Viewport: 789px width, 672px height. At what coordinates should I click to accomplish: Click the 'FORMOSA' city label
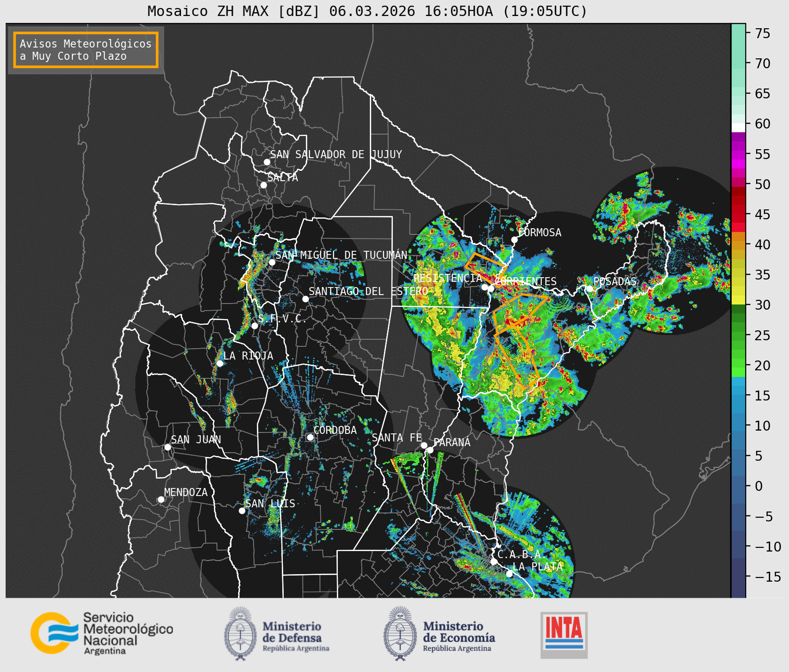pos(540,232)
